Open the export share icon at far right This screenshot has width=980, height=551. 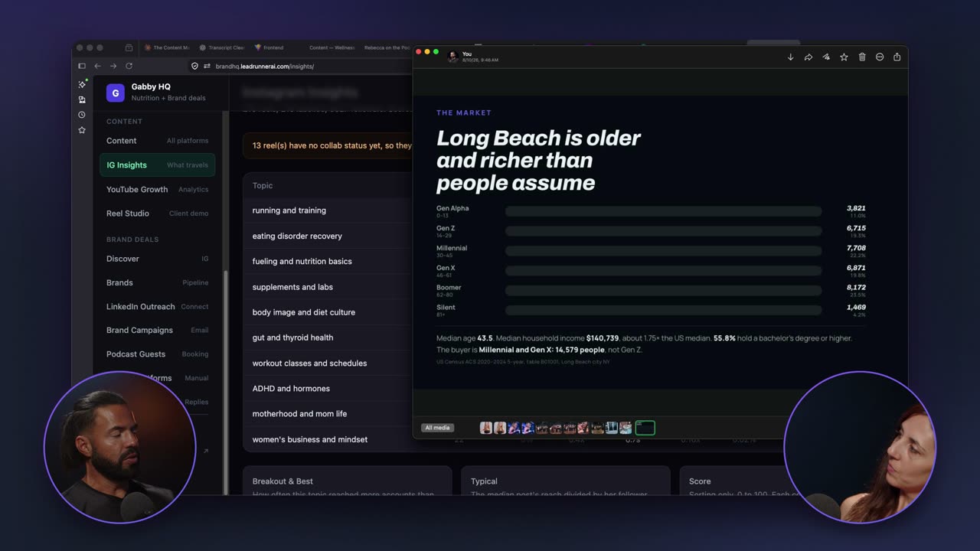click(x=897, y=57)
